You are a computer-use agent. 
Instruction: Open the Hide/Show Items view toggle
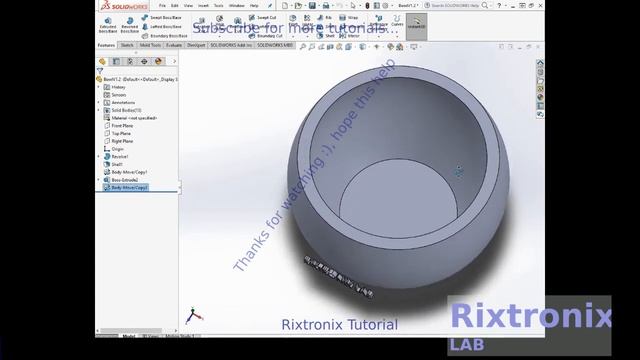pos(376,47)
